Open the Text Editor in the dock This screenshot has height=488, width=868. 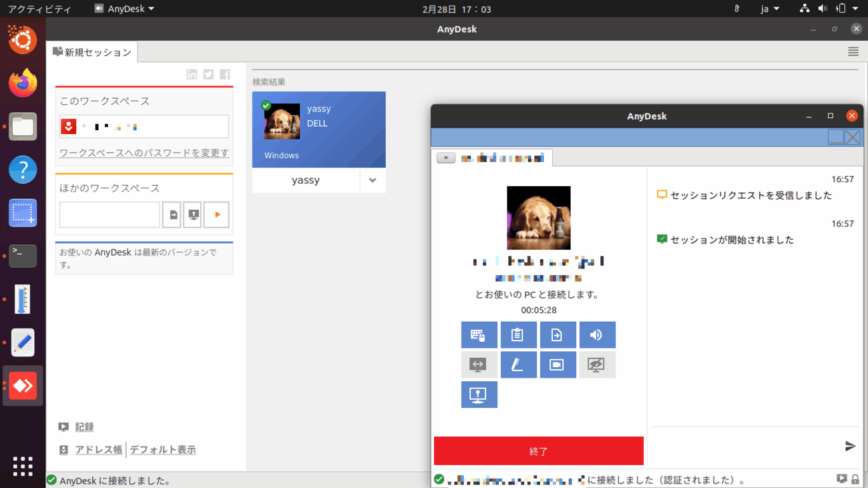tap(23, 342)
